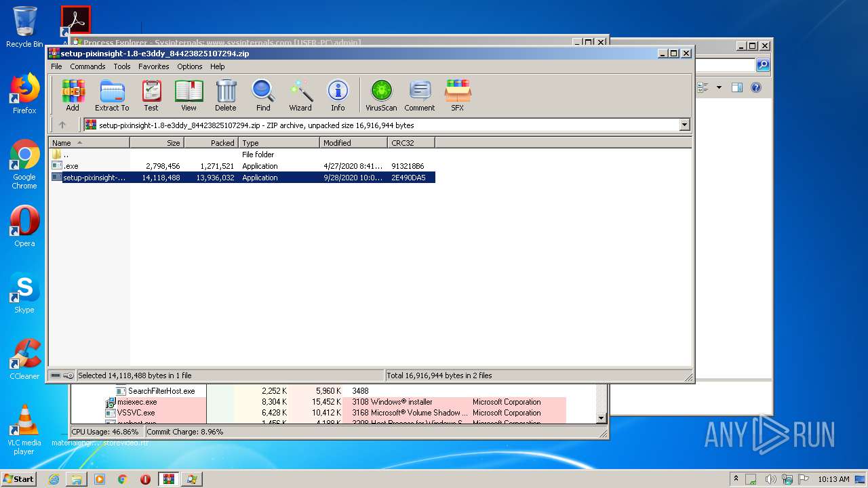Click the Test archive icon
Image resolution: width=868 pixels, height=488 pixels.
(151, 95)
